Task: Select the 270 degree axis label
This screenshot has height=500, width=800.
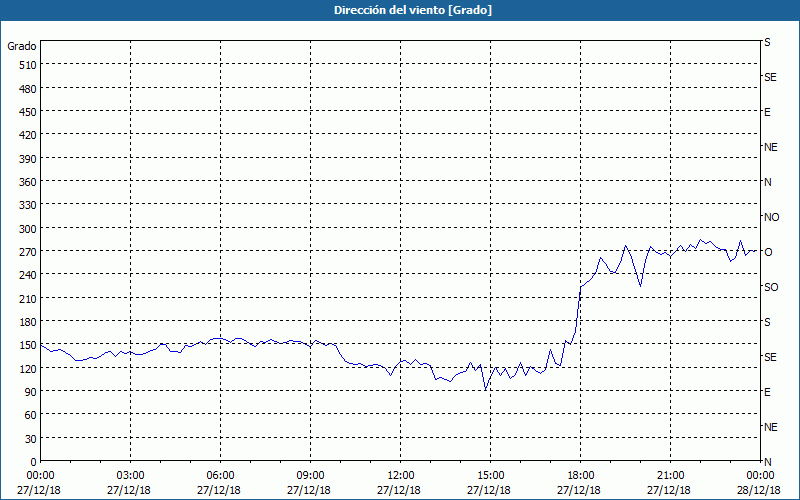Action: pos(28,252)
